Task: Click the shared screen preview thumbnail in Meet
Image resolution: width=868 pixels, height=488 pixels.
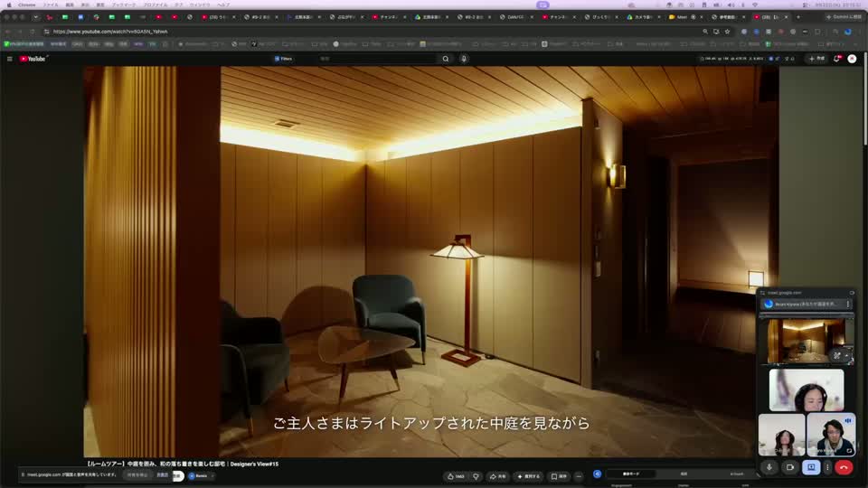Action: (806, 341)
